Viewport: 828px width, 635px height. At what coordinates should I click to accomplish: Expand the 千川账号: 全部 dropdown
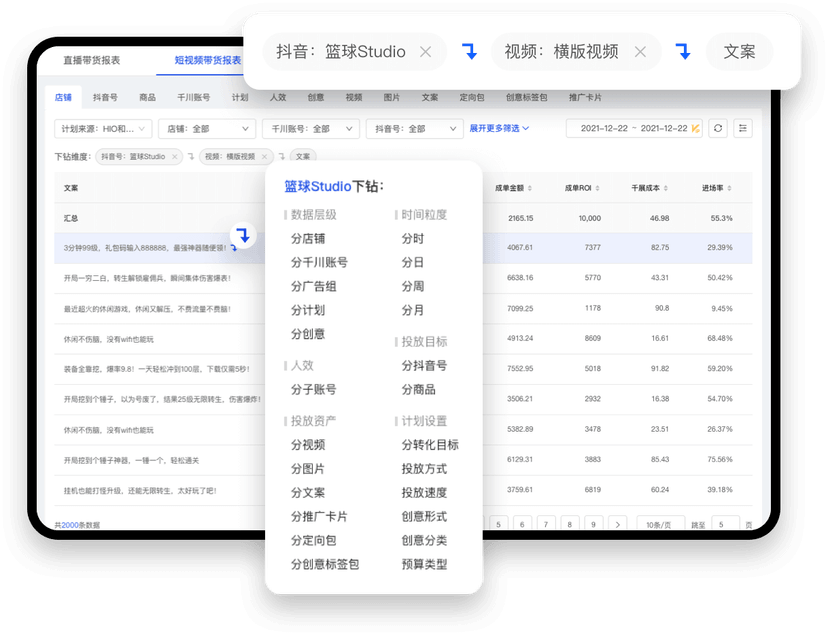pos(311,129)
